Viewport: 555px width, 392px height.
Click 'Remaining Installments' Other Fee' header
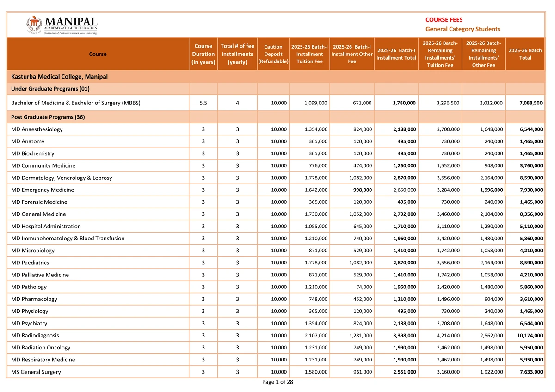pyautogui.click(x=484, y=54)
